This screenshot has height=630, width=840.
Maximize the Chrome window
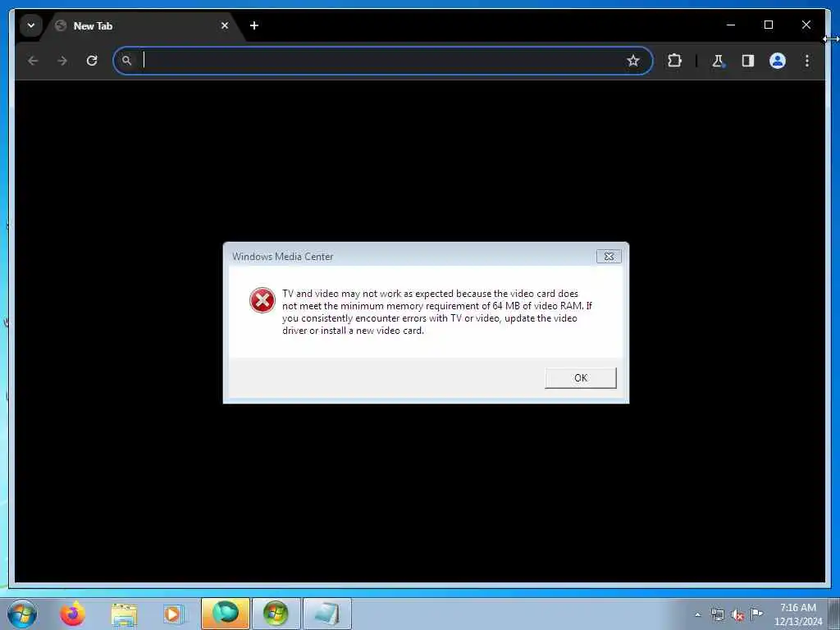point(768,25)
